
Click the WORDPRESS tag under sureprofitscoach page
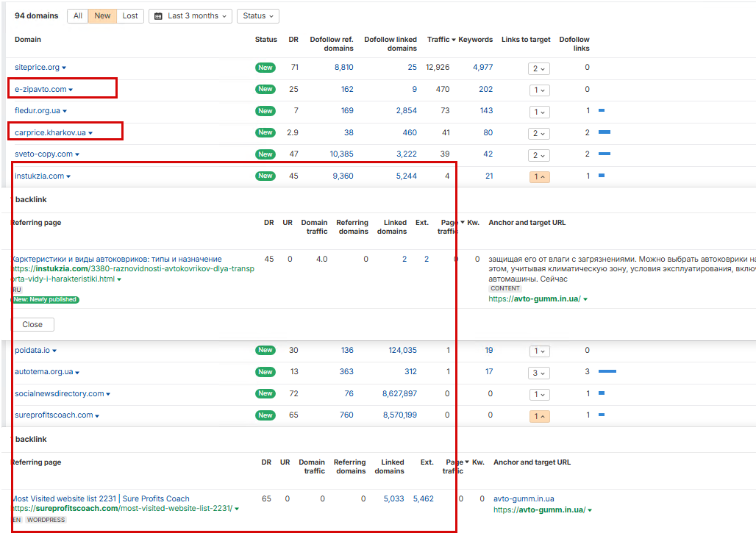46,520
